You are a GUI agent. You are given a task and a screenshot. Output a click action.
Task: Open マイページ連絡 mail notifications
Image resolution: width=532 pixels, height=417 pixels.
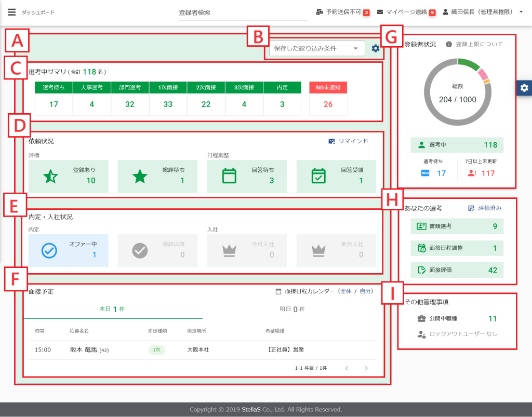click(x=380, y=12)
